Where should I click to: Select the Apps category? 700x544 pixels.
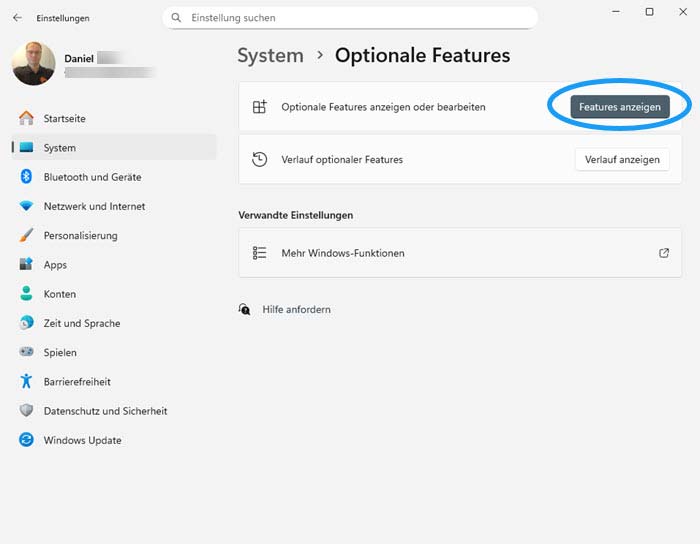tap(55, 265)
